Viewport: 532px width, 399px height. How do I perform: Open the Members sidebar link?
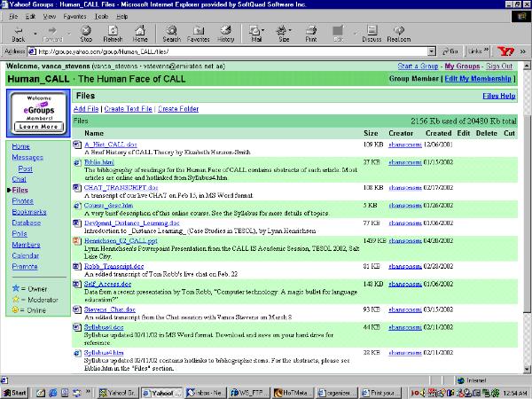click(26, 245)
